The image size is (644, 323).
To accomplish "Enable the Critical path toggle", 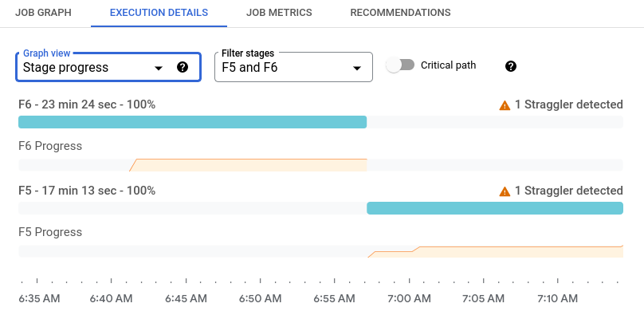I will coord(400,65).
